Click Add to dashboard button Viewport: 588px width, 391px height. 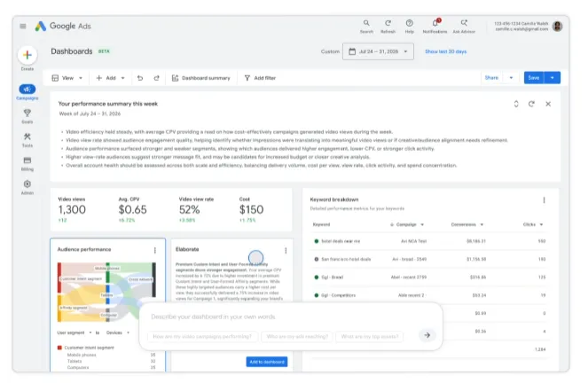pos(267,362)
